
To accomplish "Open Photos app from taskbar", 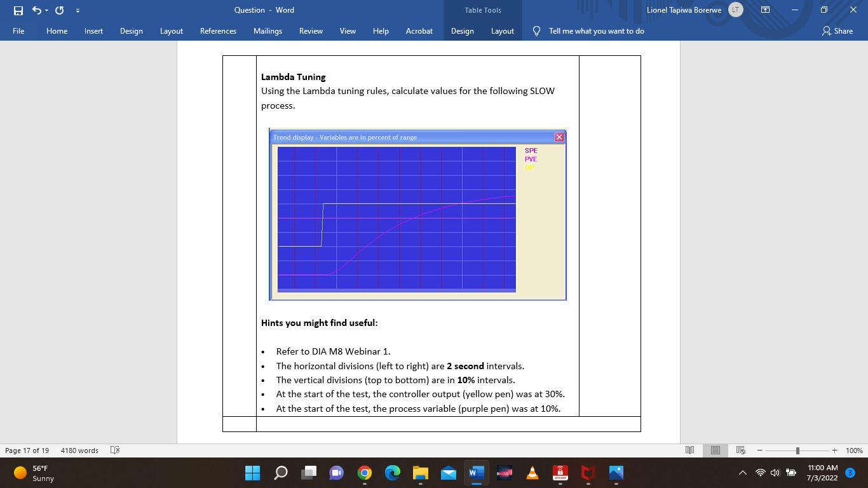I will click(616, 473).
